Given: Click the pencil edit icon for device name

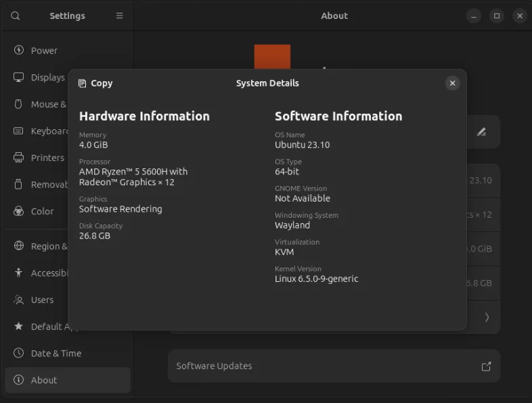Looking at the screenshot, I should pos(481,132).
